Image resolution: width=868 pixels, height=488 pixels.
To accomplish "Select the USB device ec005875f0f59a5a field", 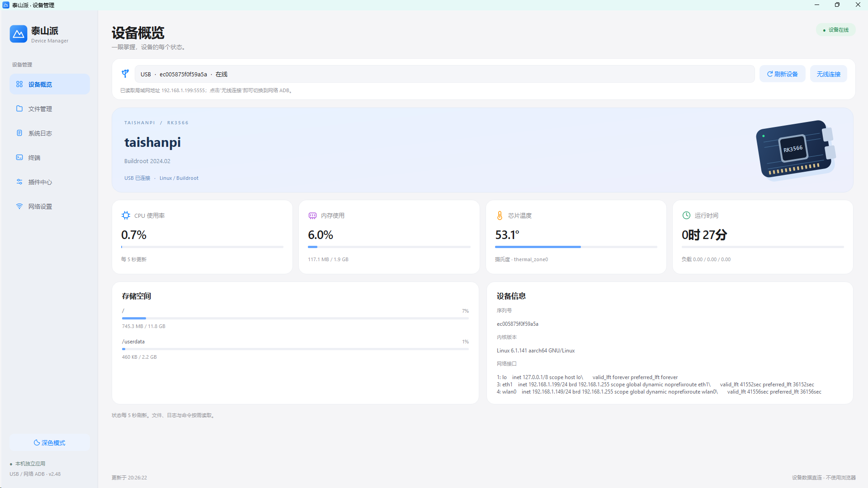I will click(444, 74).
